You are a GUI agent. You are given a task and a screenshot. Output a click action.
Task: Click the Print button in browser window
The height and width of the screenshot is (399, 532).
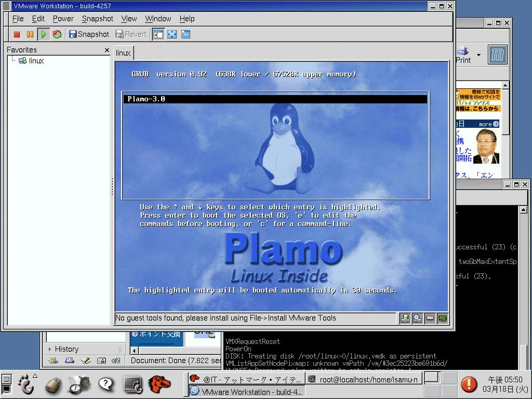tap(463, 55)
